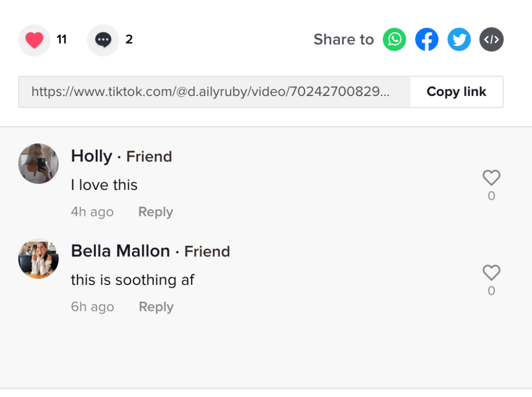The width and height of the screenshot is (532, 397).
Task: Share the video to WhatsApp
Action: pos(394,39)
